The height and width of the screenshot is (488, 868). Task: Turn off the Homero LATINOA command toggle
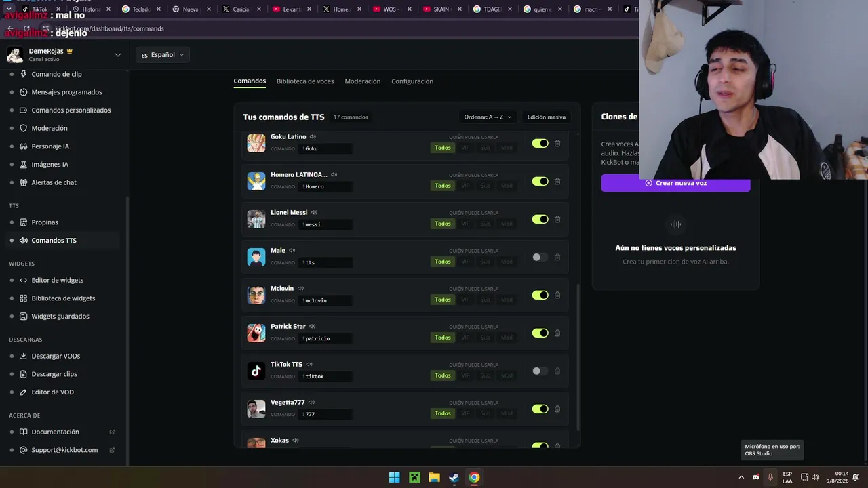pyautogui.click(x=540, y=182)
